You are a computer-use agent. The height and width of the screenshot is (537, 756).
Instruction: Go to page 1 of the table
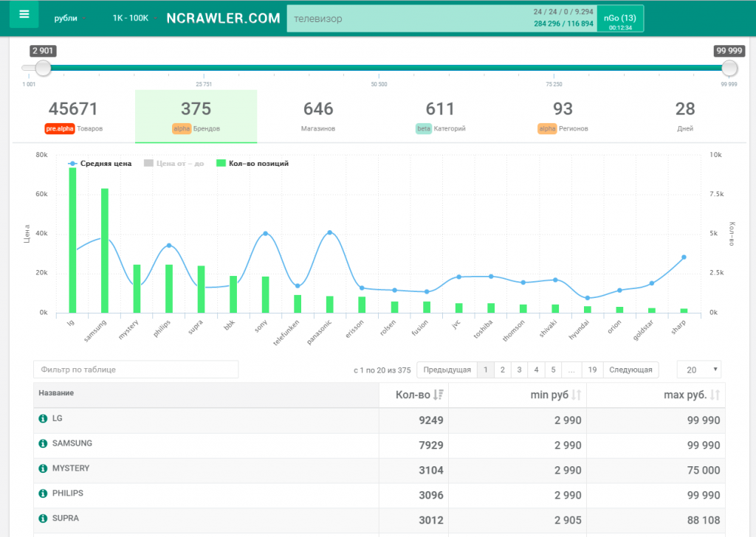tap(486, 370)
